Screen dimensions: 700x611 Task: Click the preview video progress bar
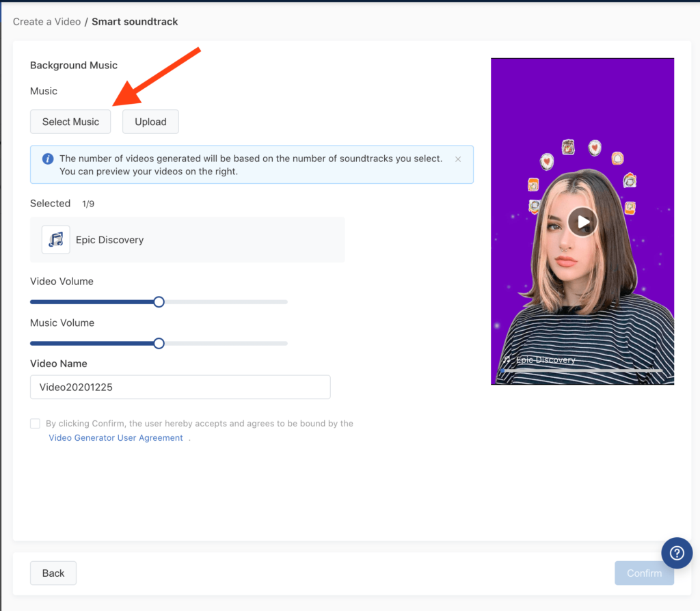tap(582, 370)
